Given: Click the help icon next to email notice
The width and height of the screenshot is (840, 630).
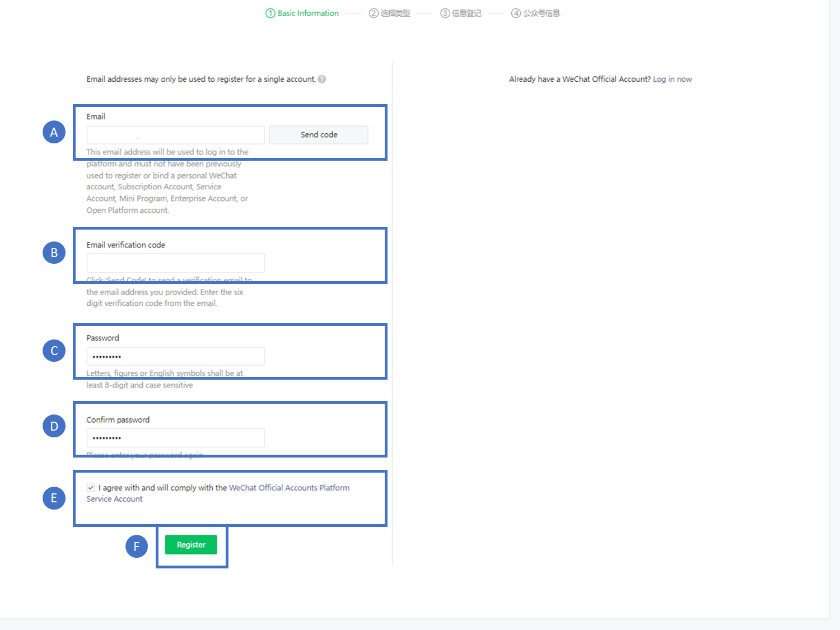Looking at the screenshot, I should tap(322, 79).
